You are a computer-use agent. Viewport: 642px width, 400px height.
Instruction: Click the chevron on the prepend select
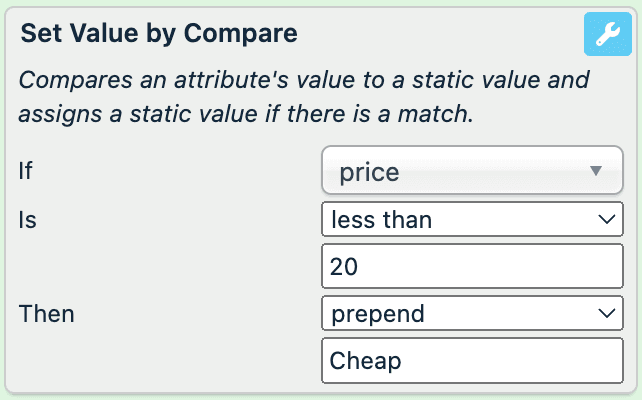605,314
